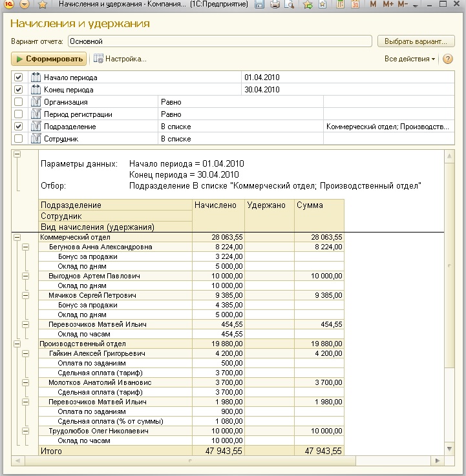
Task: Open Настройка settings menu item
Action: [x=120, y=59]
